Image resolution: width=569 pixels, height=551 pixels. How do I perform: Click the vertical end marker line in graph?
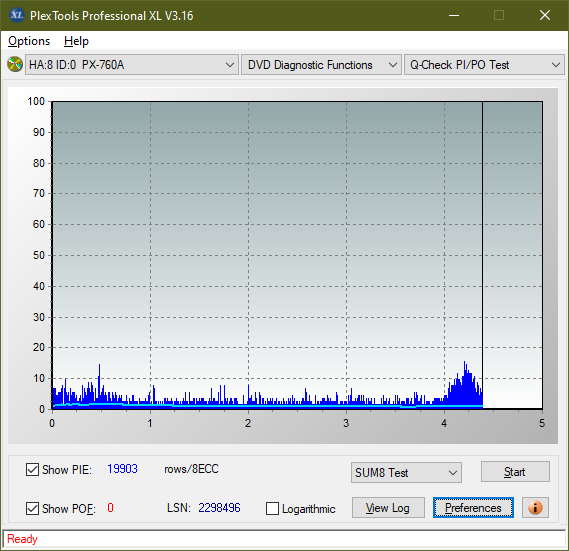pos(482,254)
